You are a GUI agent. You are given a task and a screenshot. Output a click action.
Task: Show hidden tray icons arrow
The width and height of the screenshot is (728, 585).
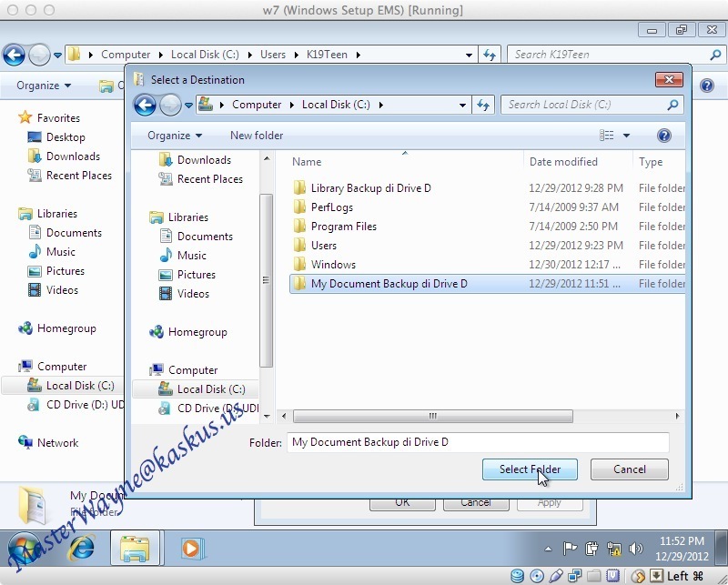coord(549,550)
